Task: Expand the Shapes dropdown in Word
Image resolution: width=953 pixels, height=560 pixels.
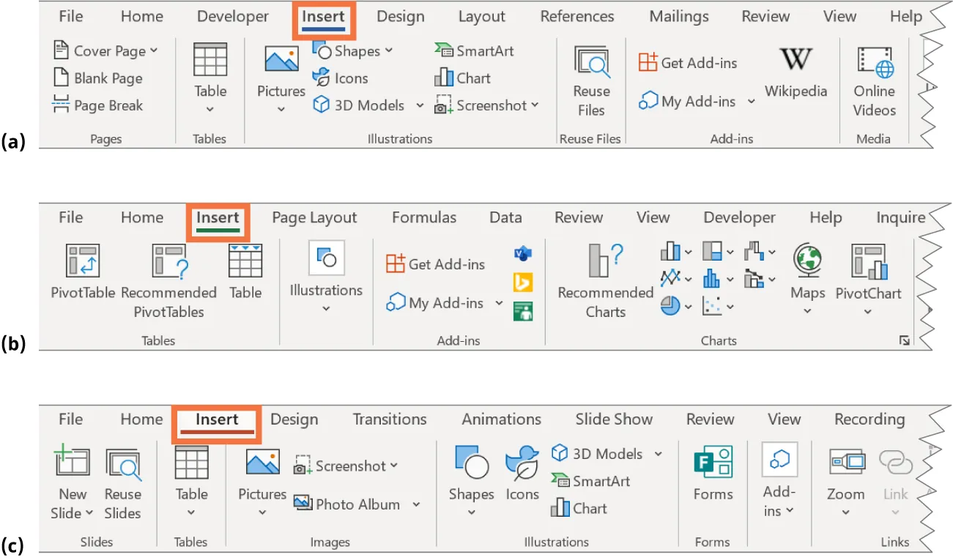Action: click(x=390, y=51)
